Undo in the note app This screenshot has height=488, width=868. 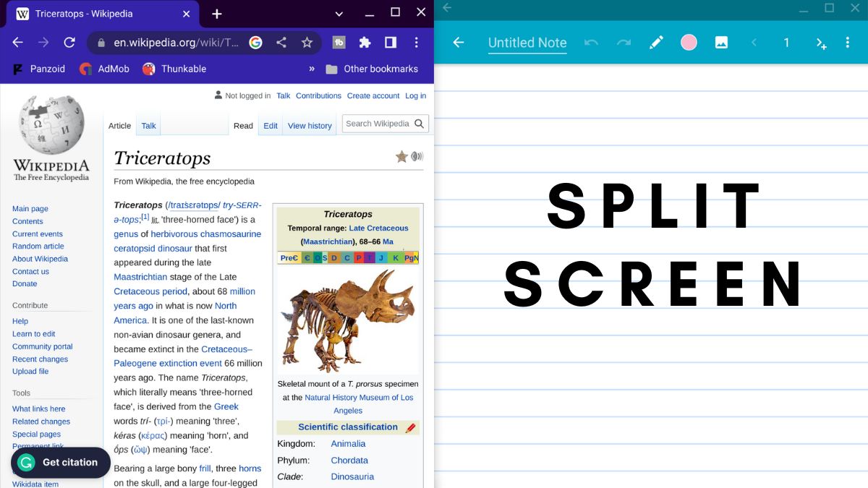pyautogui.click(x=592, y=43)
